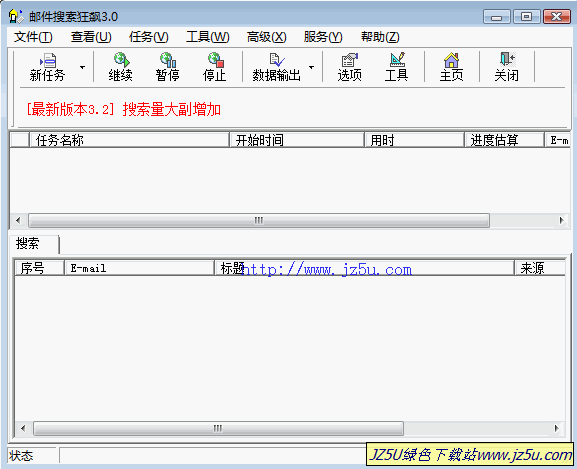Click task list horizontal scrollbar thumb
The image size is (577, 469).
coord(259,220)
